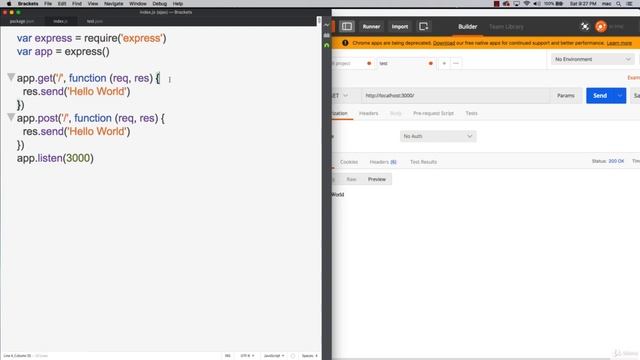Click the Import button
The height and width of the screenshot is (360, 640).
click(400, 27)
